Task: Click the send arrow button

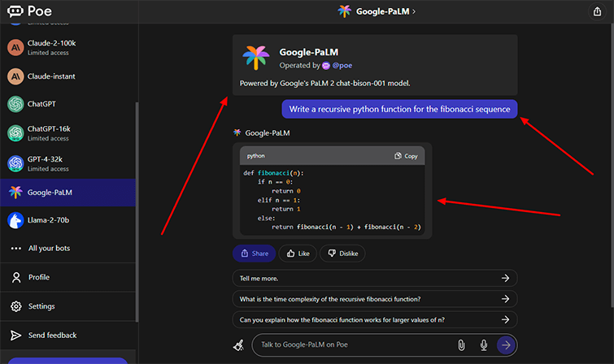Action: [506, 344]
